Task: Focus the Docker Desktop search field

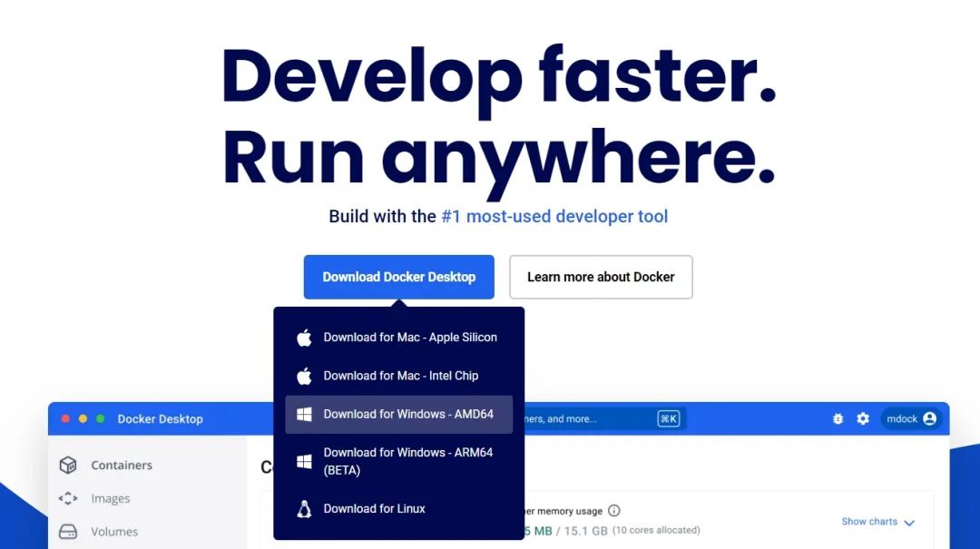Action: [x=603, y=419]
